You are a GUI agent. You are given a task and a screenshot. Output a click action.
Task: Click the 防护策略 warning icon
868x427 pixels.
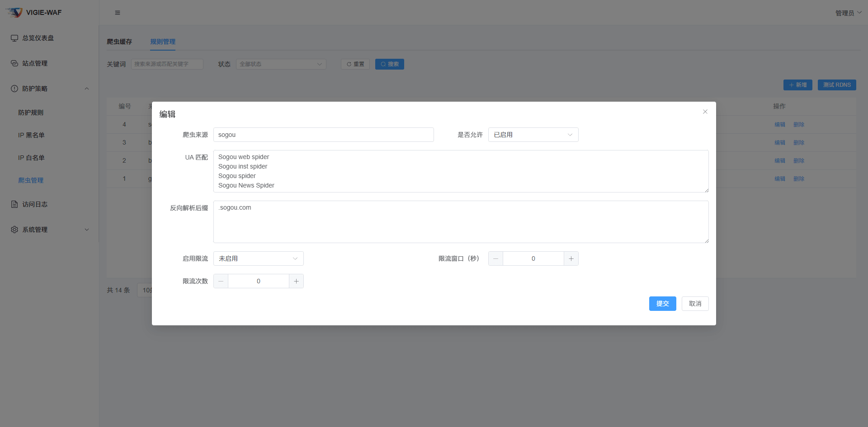click(x=14, y=89)
